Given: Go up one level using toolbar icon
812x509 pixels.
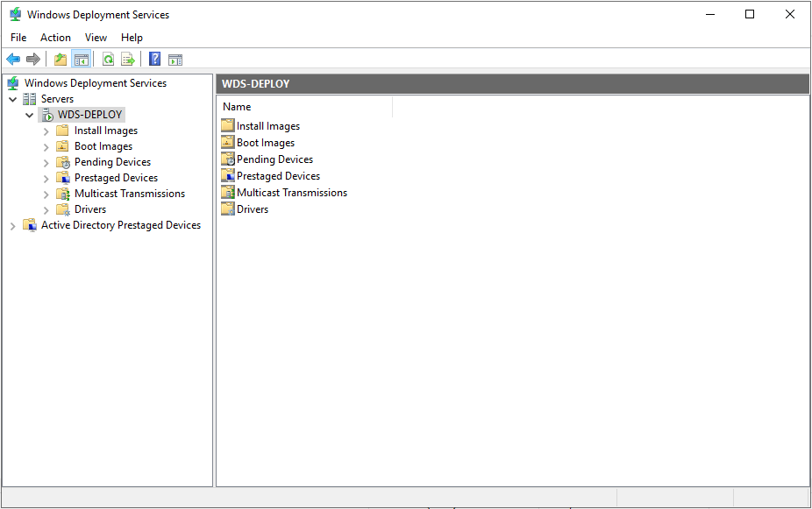Looking at the screenshot, I should 61,60.
